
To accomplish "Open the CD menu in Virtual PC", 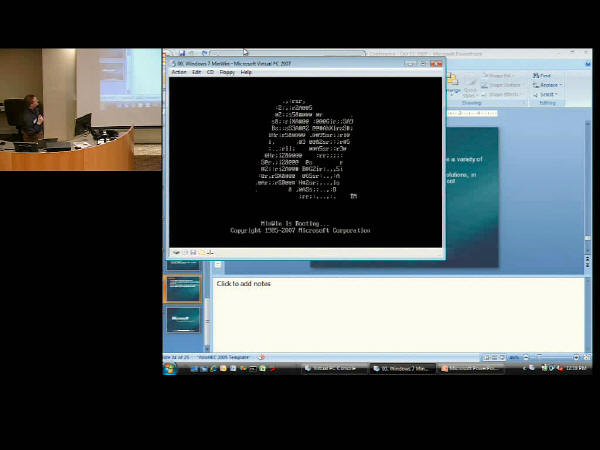I will 210,72.
